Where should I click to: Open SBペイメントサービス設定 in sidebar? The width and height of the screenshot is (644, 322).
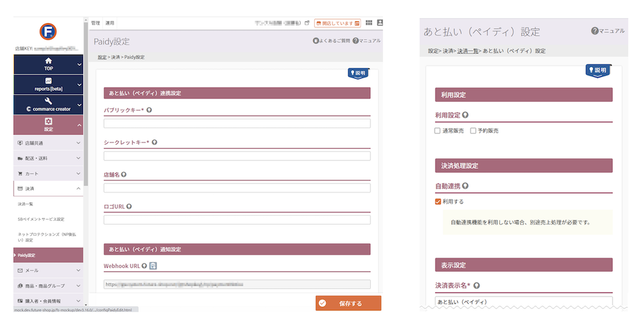(x=41, y=219)
